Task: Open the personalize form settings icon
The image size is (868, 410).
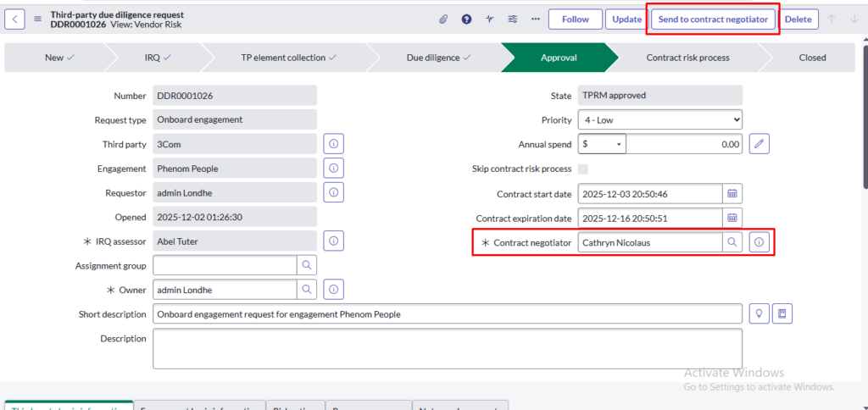Action: [512, 19]
